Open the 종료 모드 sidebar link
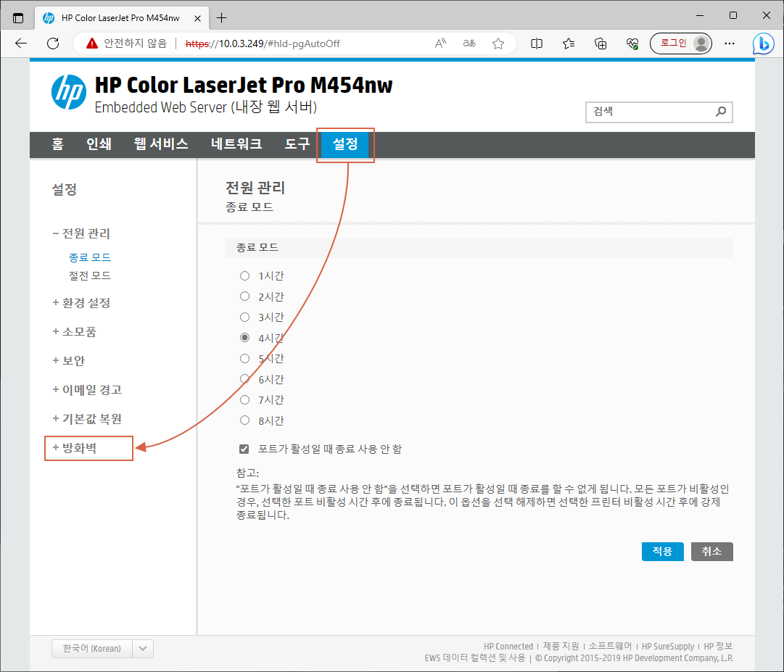This screenshot has height=672, width=784. pyautogui.click(x=90, y=257)
